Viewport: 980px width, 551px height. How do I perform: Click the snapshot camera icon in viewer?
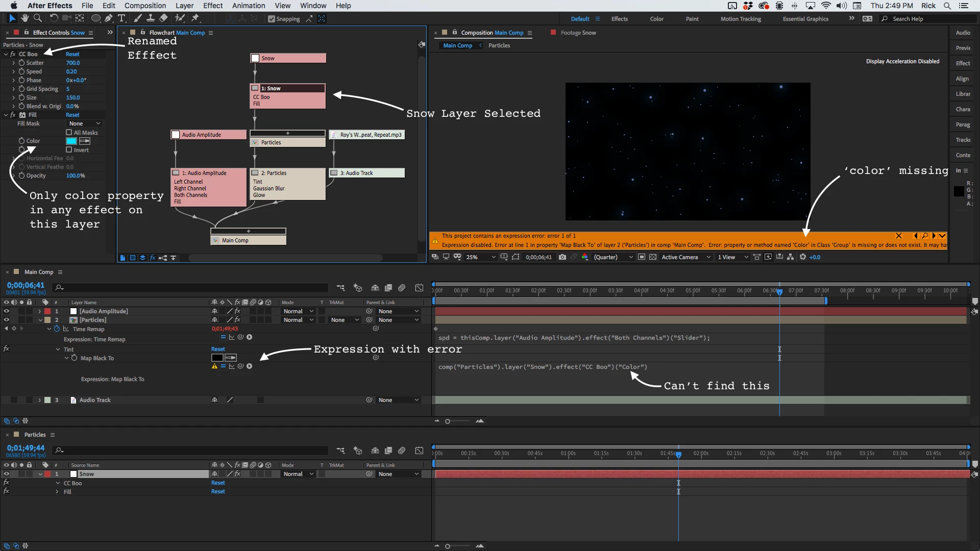(562, 257)
